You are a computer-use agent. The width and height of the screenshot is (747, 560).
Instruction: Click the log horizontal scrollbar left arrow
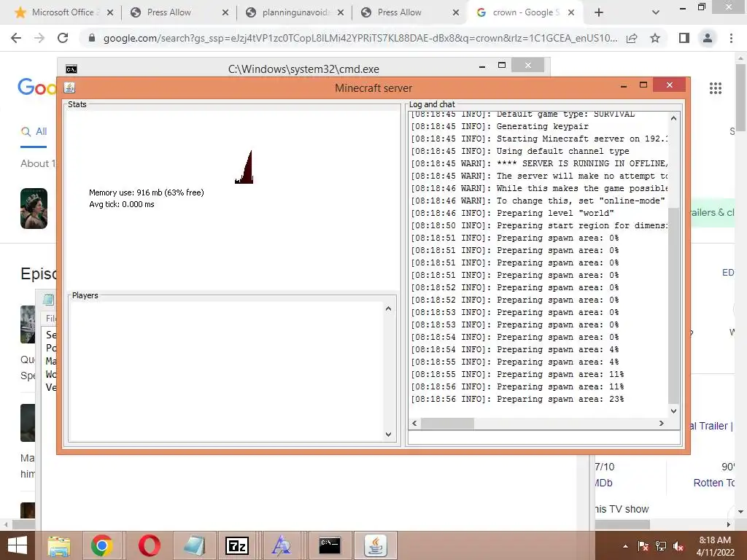point(414,424)
